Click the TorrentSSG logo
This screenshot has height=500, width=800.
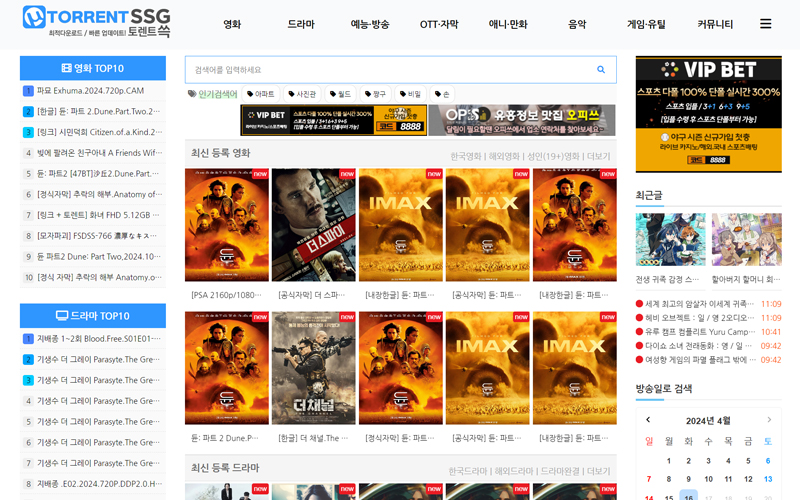pos(96,21)
